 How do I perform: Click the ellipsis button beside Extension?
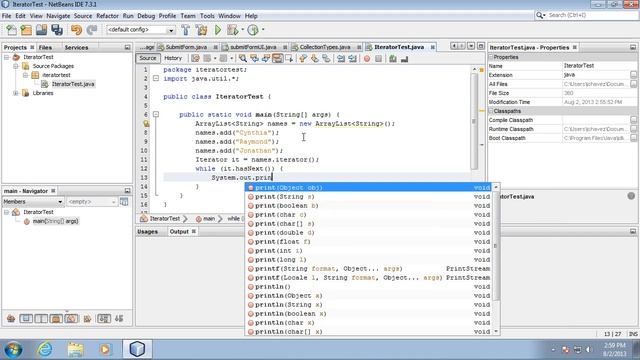pos(633,75)
